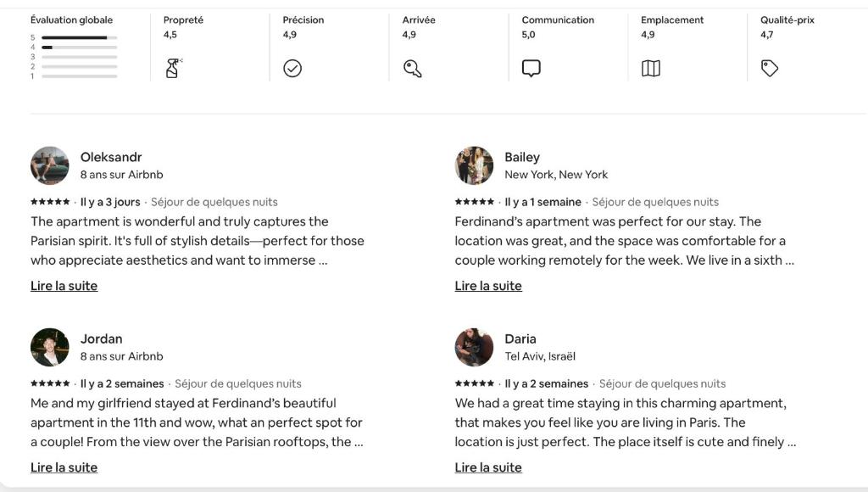Open Oleksandr's profile photo
868x492 pixels.
click(50, 165)
